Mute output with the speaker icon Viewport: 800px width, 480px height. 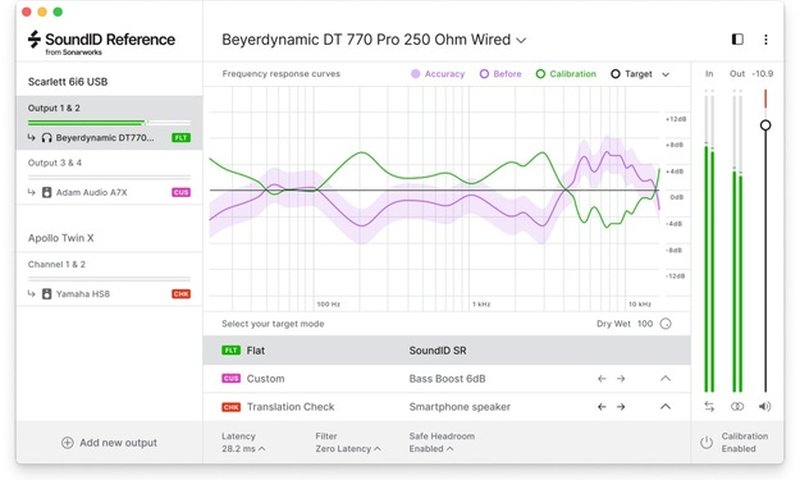click(x=765, y=406)
